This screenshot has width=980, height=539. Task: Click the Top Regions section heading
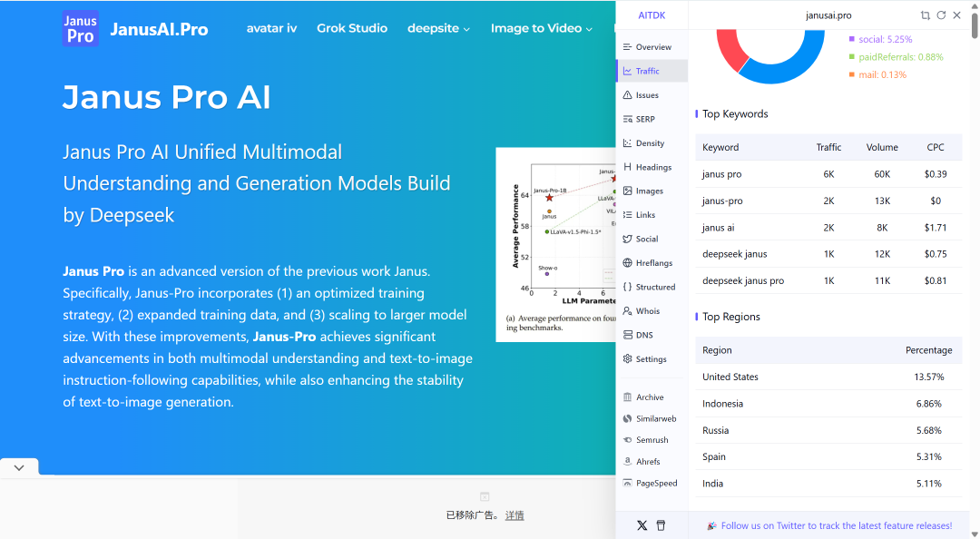coord(731,317)
